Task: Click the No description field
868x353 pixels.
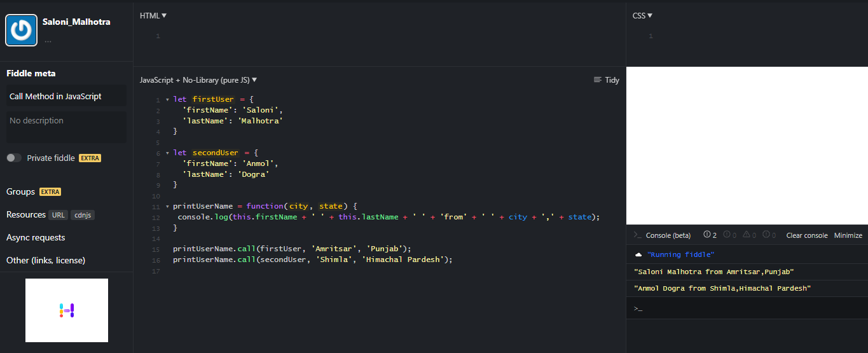Action: click(66, 127)
